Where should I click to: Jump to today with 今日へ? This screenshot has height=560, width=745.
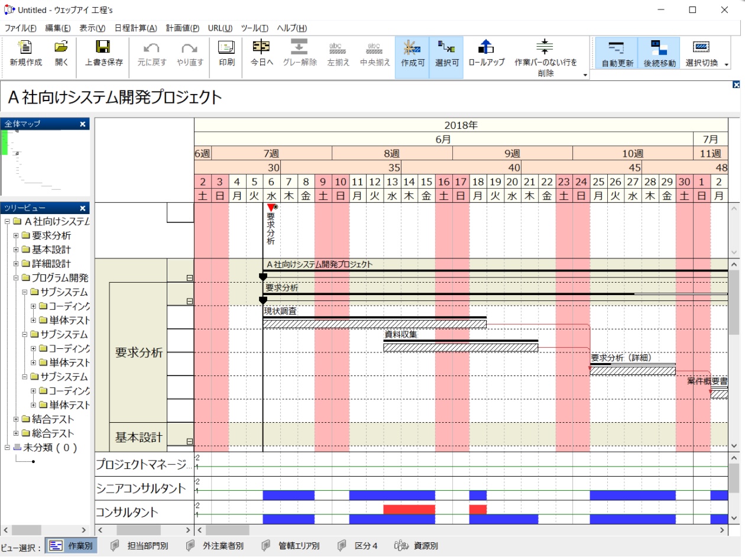(261, 54)
